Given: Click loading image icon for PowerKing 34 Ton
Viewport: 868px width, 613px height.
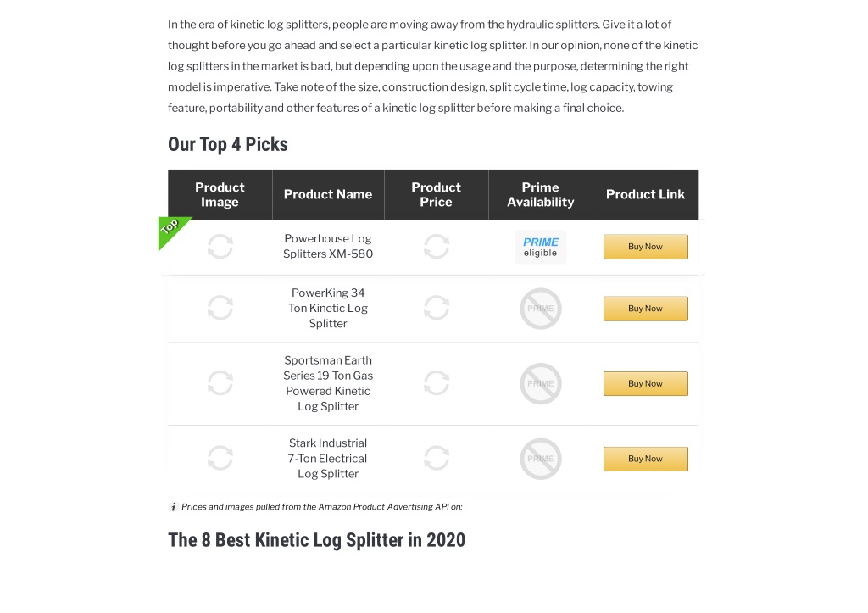Looking at the screenshot, I should (x=220, y=308).
